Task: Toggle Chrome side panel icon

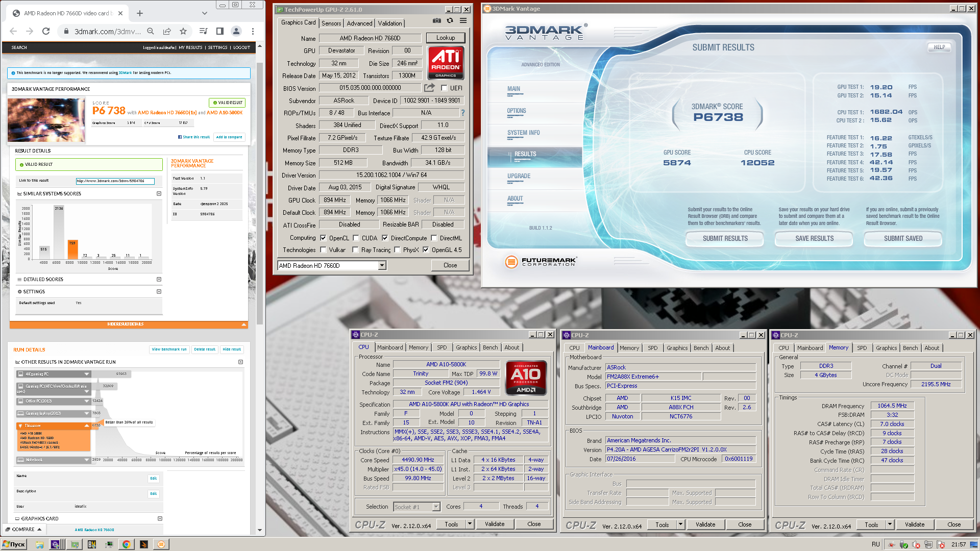Action: [220, 31]
